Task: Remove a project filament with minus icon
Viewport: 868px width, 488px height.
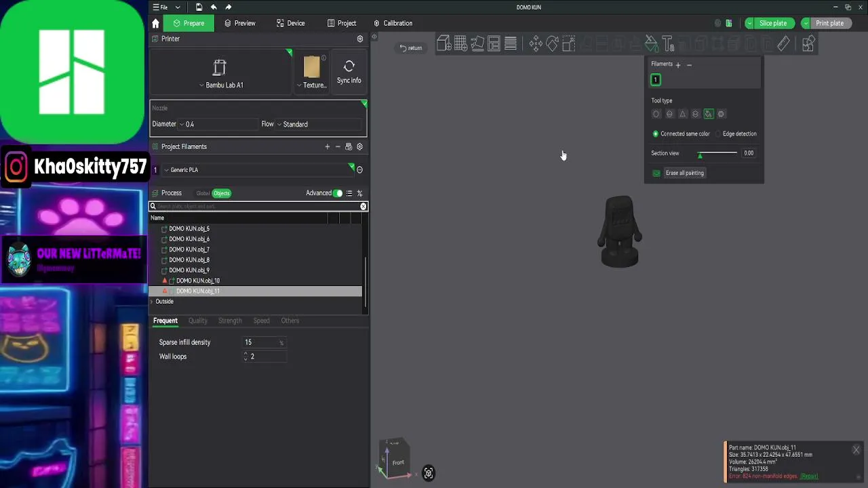Action: [338, 146]
